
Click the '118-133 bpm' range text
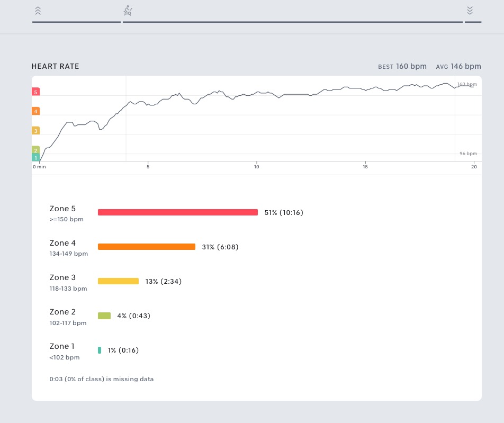[x=68, y=289]
